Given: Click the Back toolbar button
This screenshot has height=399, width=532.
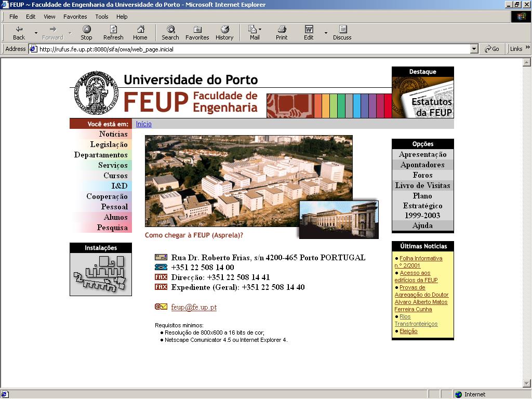Looking at the screenshot, I should click(19, 33).
